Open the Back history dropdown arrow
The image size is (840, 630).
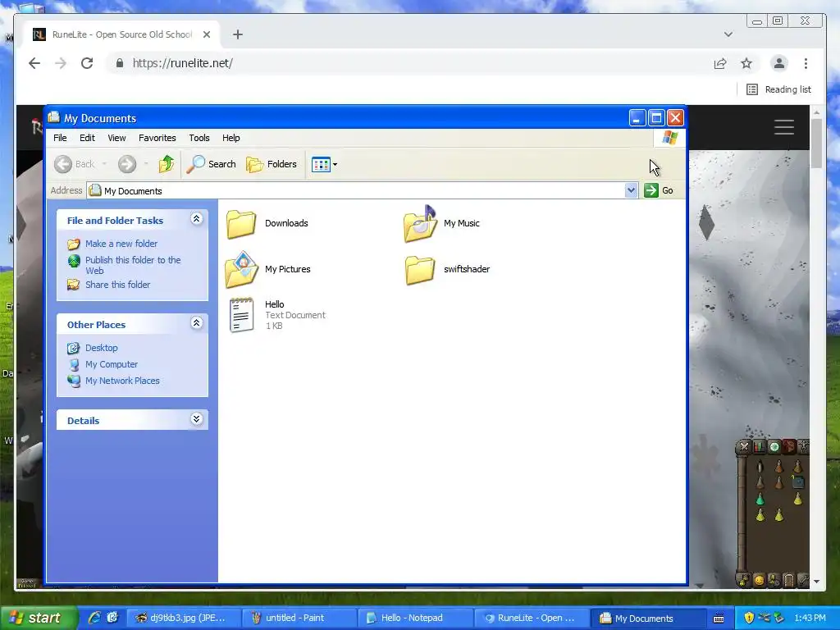(x=104, y=164)
